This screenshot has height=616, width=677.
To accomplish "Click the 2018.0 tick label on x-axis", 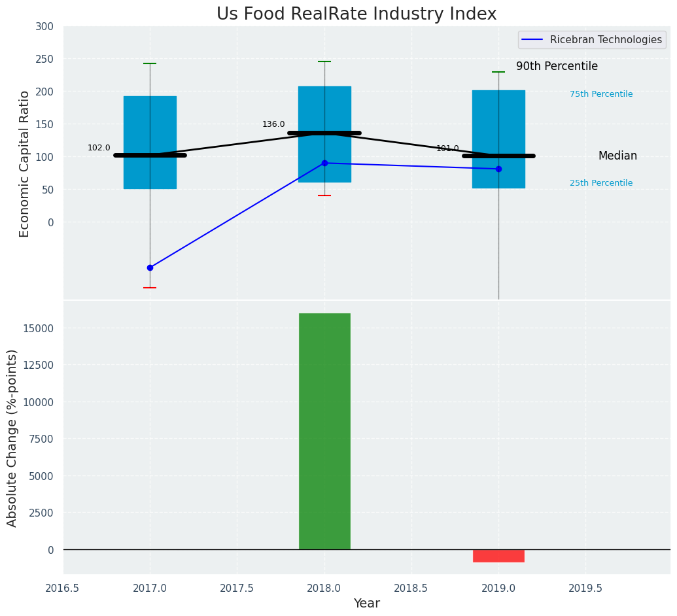I will point(324,589).
